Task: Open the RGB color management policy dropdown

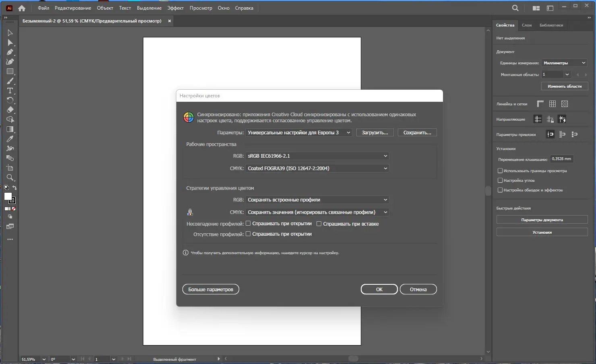Action: (318, 199)
